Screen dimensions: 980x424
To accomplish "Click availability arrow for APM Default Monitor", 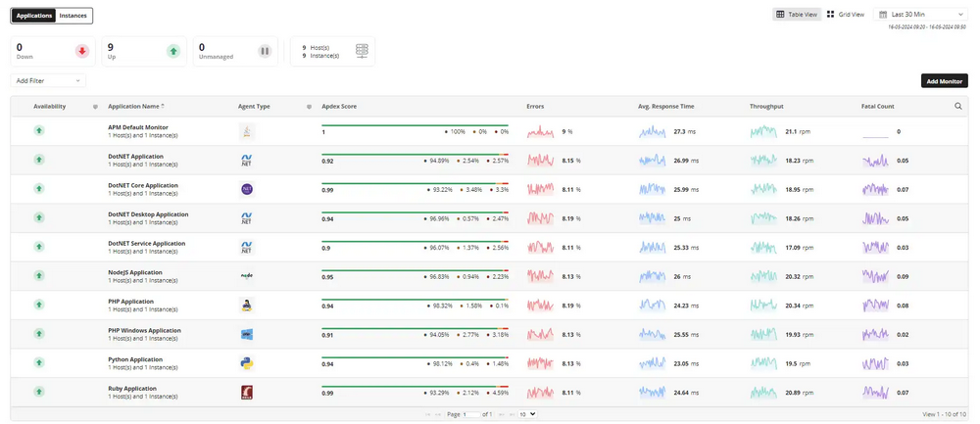I will [x=39, y=130].
